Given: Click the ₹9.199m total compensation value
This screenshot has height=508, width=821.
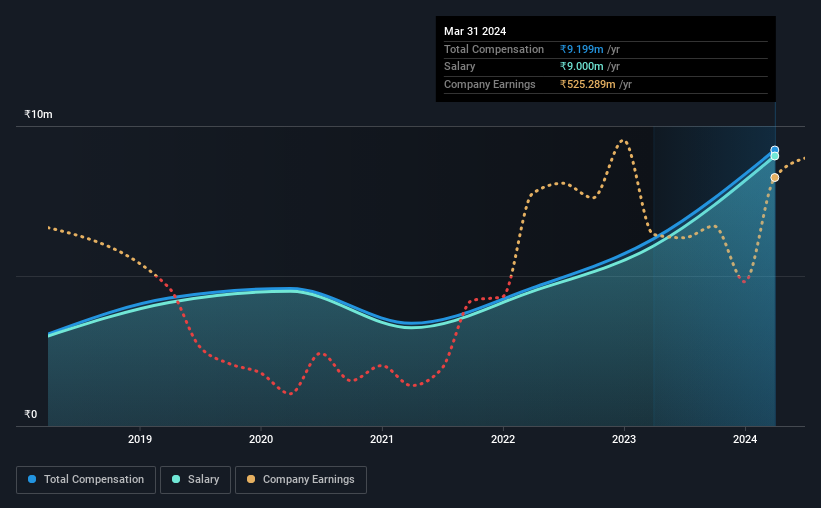Looking at the screenshot, I should pos(582,49).
